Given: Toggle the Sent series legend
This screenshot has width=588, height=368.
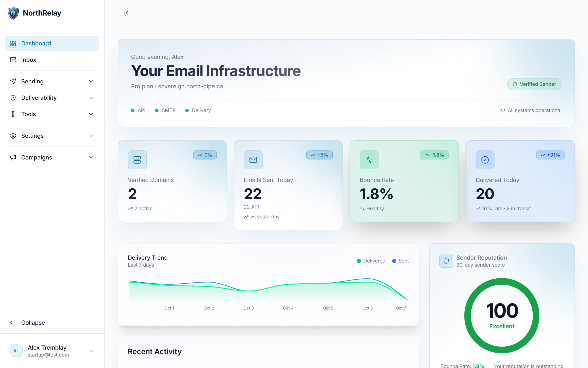Looking at the screenshot, I should 400,261.
